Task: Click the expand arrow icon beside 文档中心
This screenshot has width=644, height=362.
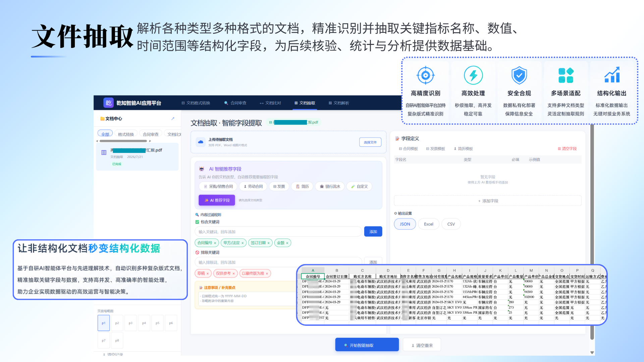Action: (x=173, y=119)
